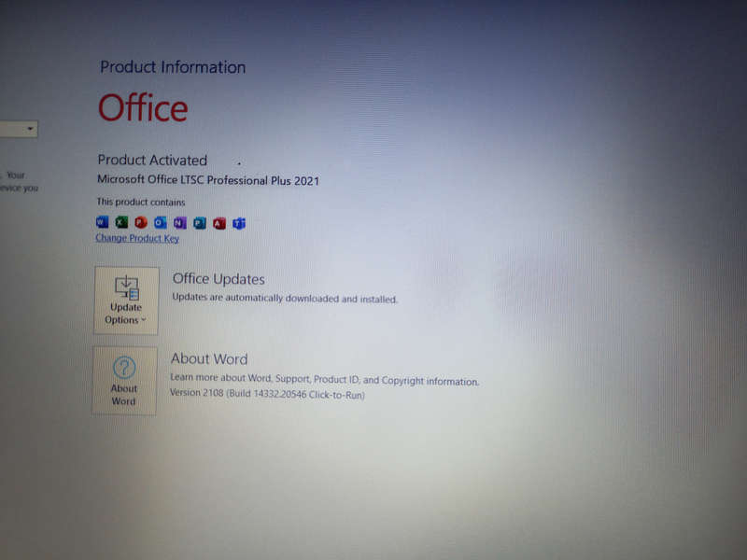Click the 'Version 2108' build text
The image size is (747, 560).
point(267,394)
